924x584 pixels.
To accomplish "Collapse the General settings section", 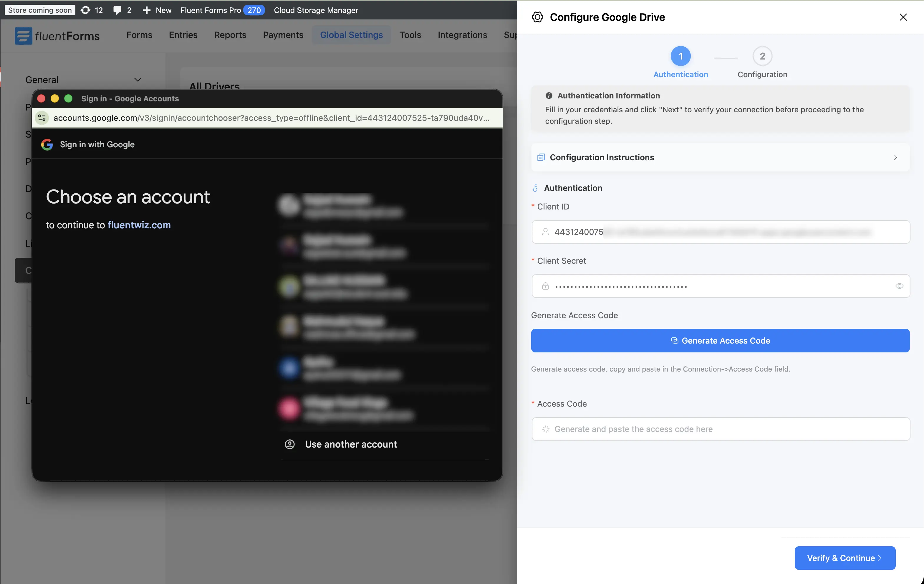I will pos(138,80).
